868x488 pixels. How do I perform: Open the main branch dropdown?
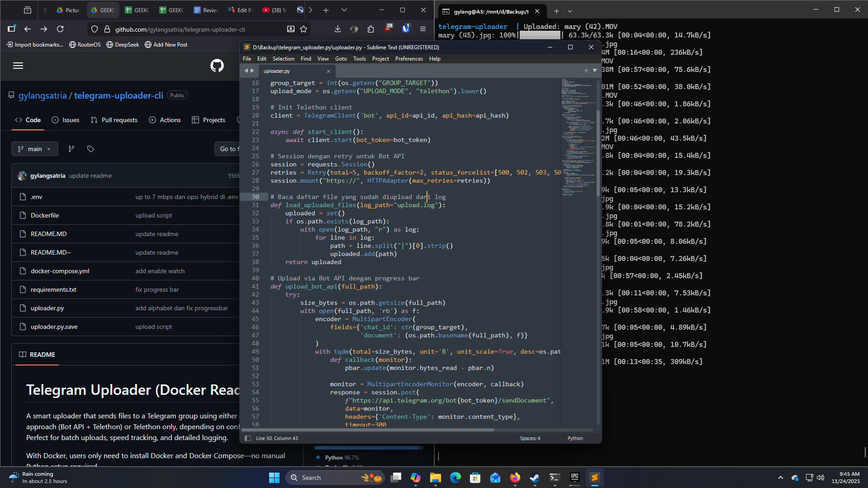pyautogui.click(x=35, y=149)
